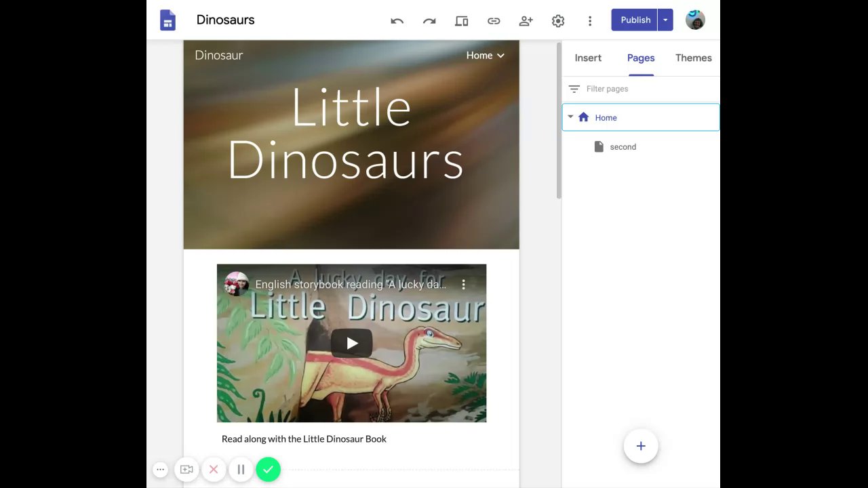Open the device preview mode
Screen dimensions: 868x488
(x=461, y=21)
